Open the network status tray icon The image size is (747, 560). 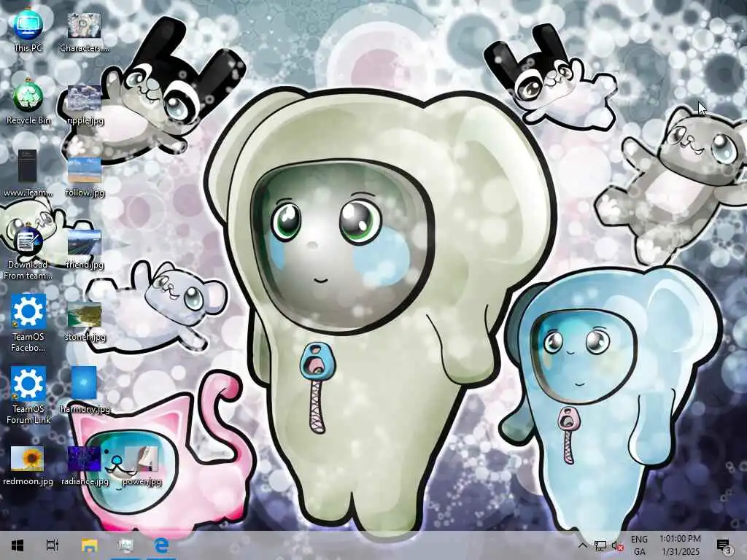tap(600, 545)
